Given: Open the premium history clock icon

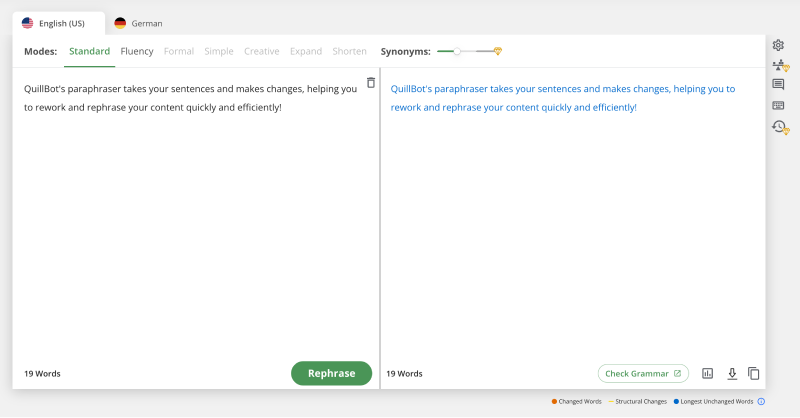Looking at the screenshot, I should [x=779, y=127].
